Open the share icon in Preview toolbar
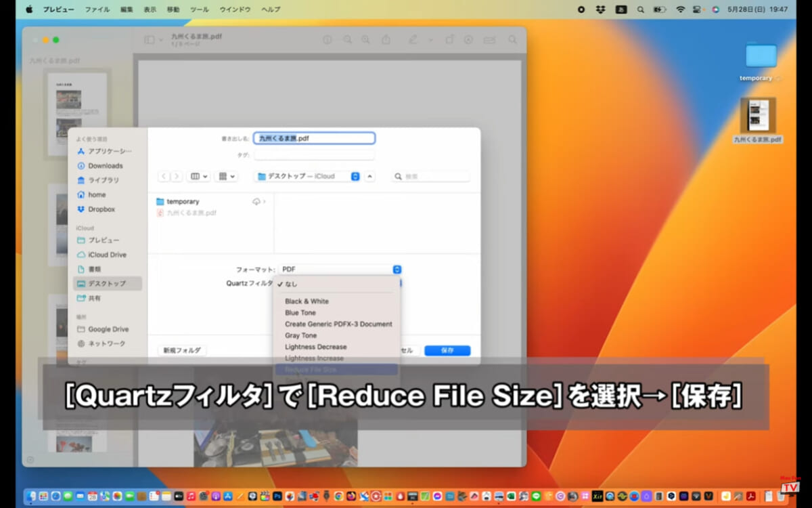812x508 pixels. pos(386,40)
